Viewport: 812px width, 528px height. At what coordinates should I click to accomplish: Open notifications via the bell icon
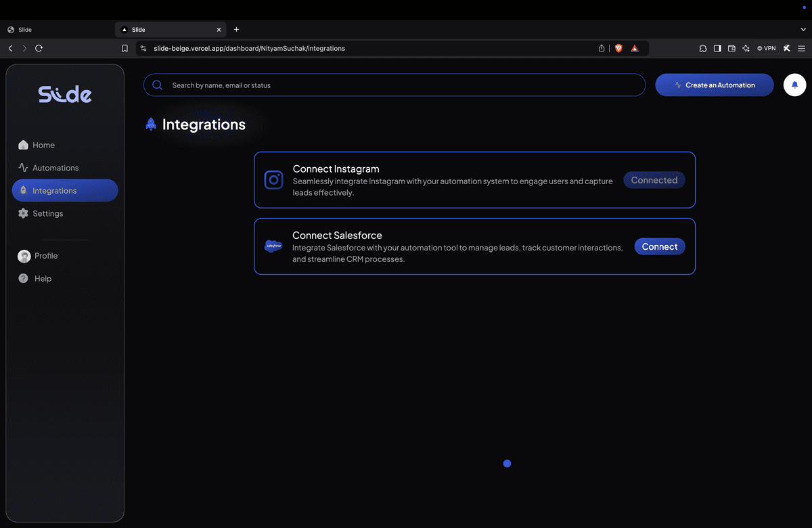pos(794,85)
